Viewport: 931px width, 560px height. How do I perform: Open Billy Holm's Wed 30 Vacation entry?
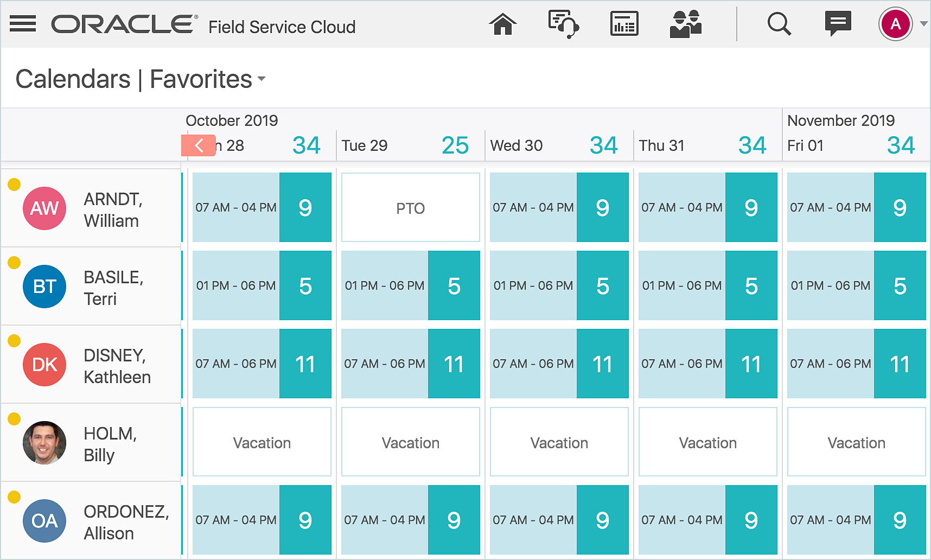[559, 442]
